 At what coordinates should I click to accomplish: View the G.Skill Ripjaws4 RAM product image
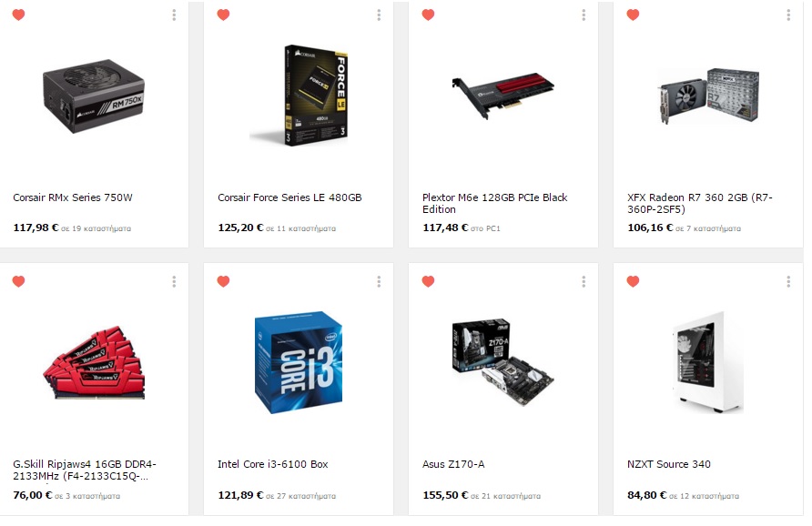point(94,362)
